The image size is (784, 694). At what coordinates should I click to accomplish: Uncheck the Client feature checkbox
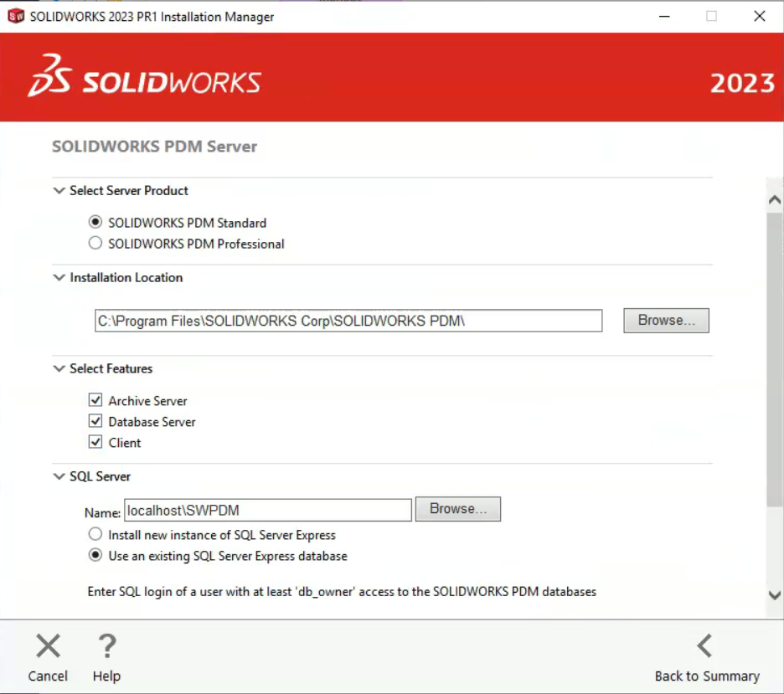pos(95,442)
